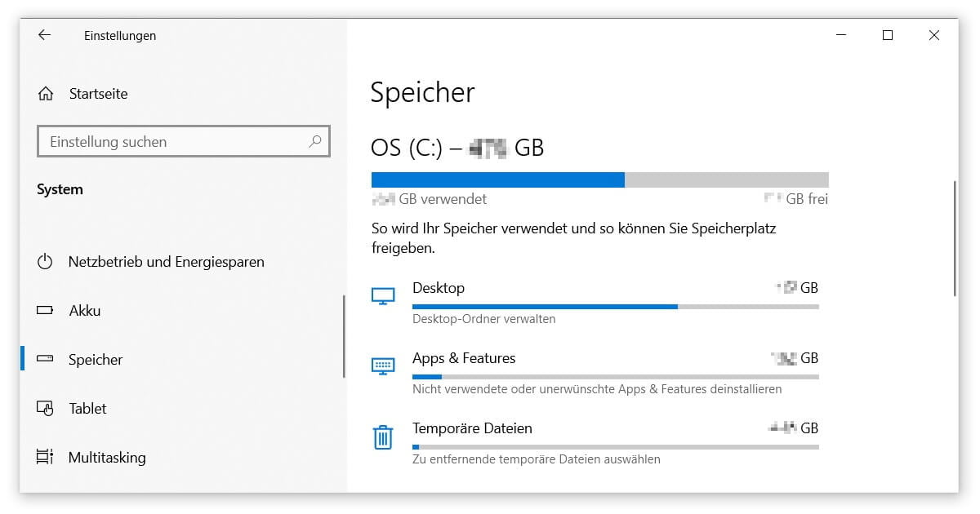Image resolution: width=980 pixels, height=514 pixels.
Task: Open the Temporäre Dateien storage category
Action: [x=471, y=428]
